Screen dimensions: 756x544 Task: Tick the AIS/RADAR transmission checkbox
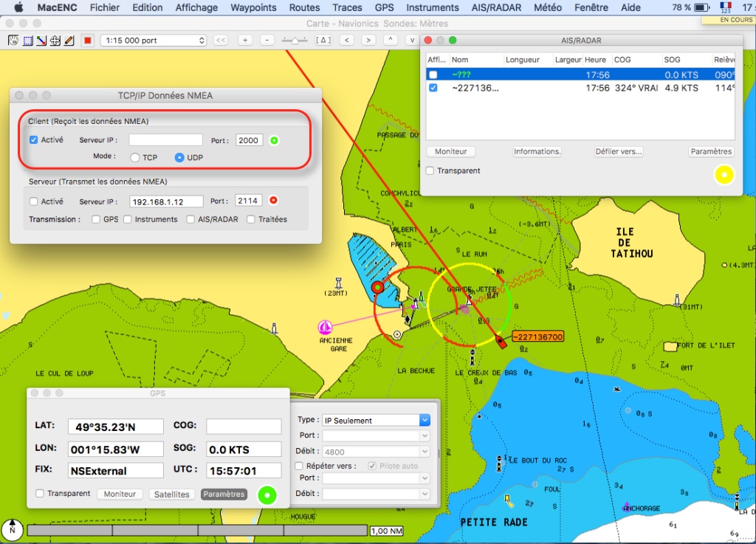pos(191,219)
